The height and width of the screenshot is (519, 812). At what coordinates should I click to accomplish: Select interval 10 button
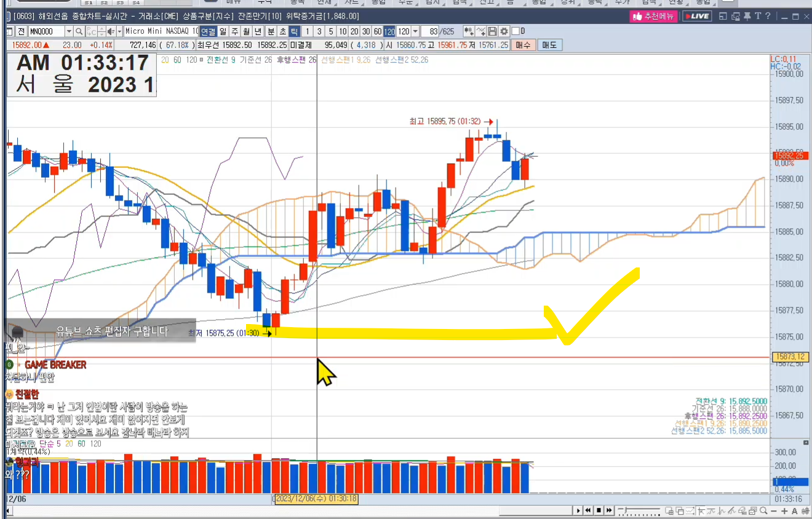[343, 31]
